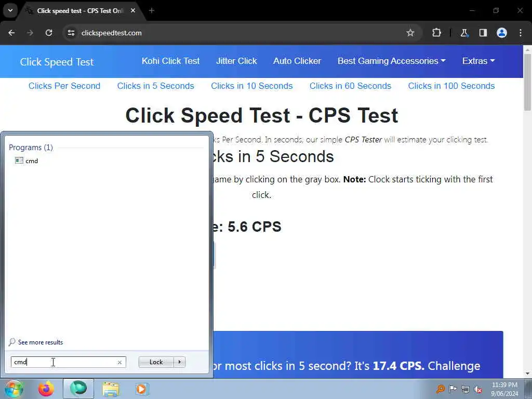The image size is (532, 399).
Task: Open the media player taskbar icon
Action: point(141,389)
